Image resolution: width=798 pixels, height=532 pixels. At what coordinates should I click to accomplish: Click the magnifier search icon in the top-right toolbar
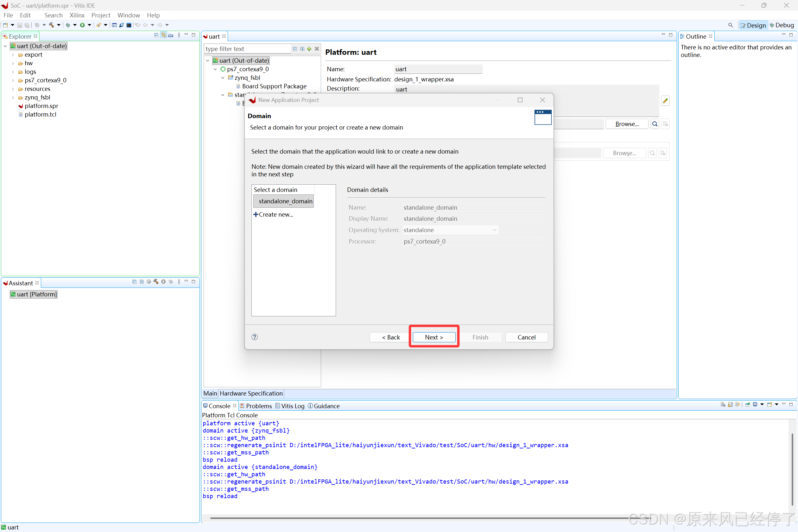[x=730, y=25]
